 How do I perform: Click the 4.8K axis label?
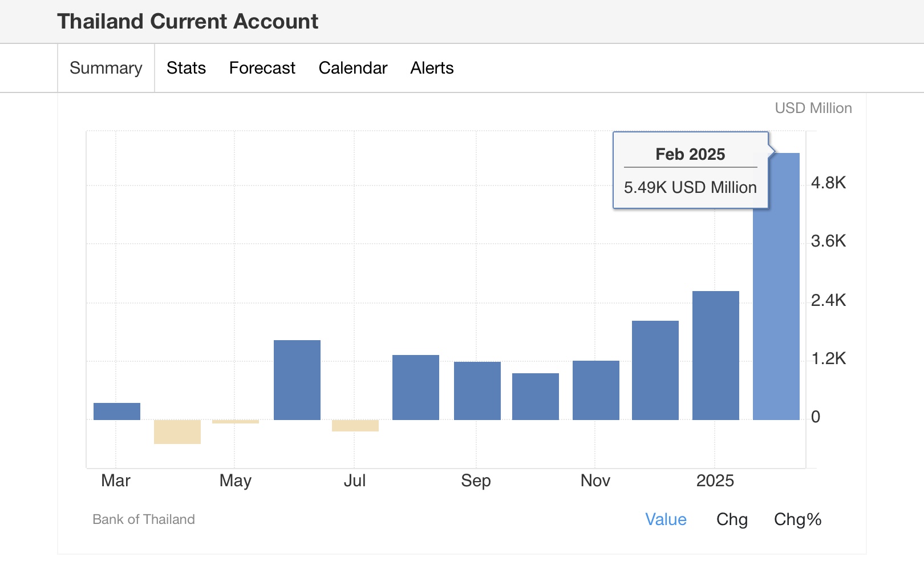point(829,183)
